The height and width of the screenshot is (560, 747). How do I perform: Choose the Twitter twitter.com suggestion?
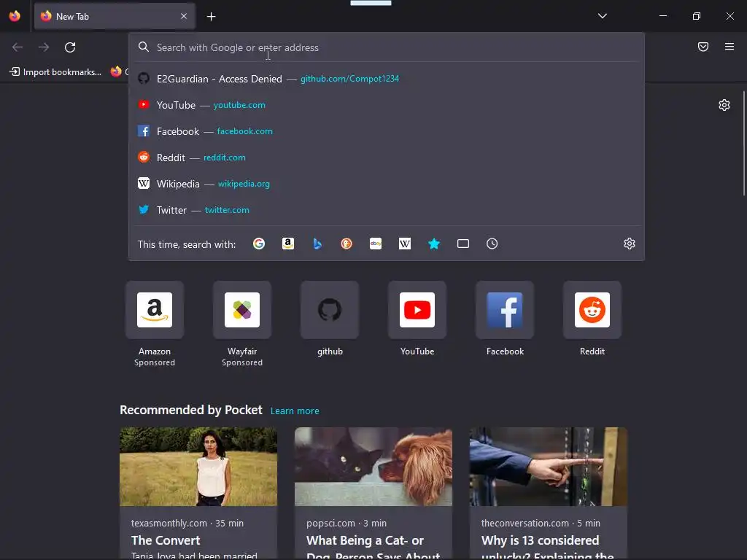coord(387,209)
